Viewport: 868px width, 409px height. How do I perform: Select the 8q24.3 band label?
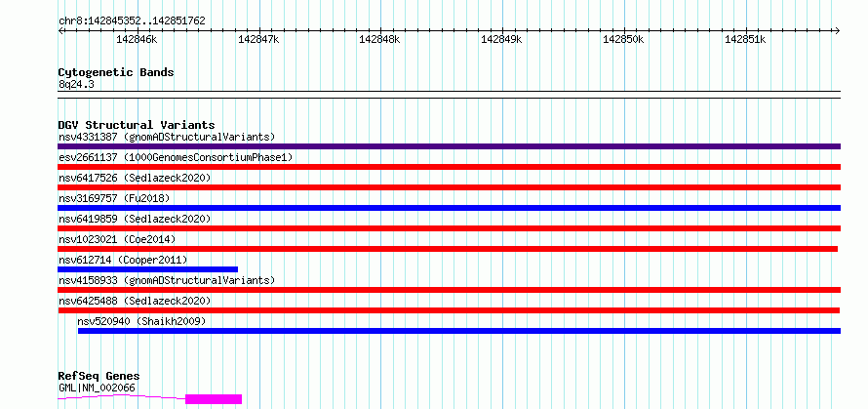pyautogui.click(x=76, y=84)
